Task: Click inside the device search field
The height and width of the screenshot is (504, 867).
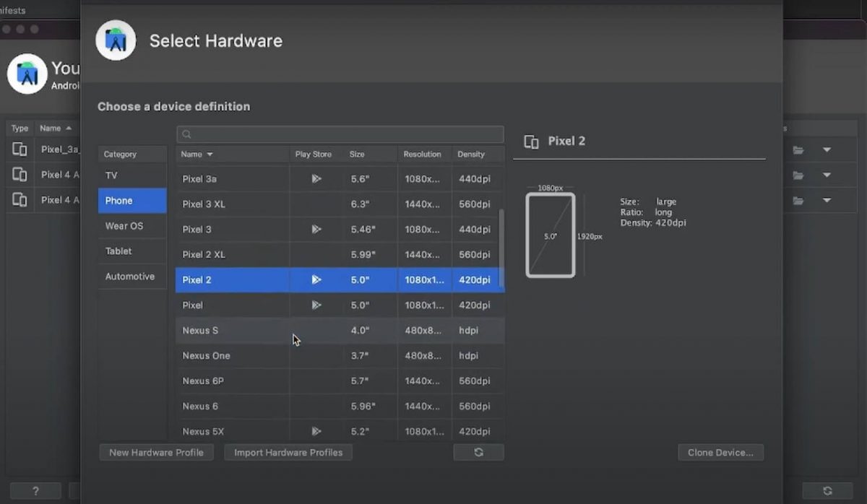Action: tap(340, 134)
